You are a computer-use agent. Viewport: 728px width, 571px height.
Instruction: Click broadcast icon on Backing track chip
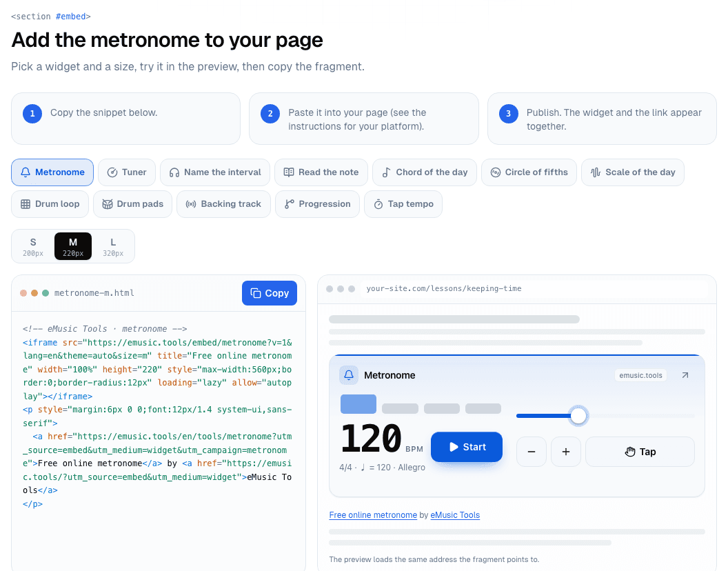tap(191, 204)
